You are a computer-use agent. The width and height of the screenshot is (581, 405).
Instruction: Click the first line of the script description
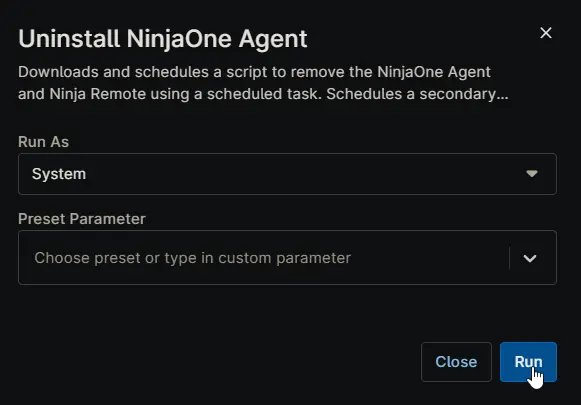(x=254, y=72)
